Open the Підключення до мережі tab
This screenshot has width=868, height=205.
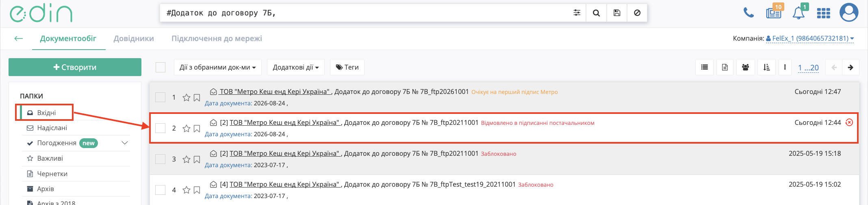pyautogui.click(x=217, y=39)
